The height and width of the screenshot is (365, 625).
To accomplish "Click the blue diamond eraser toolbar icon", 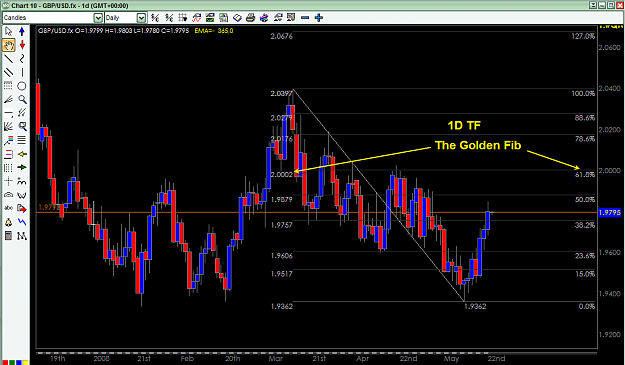I will coord(237,18).
